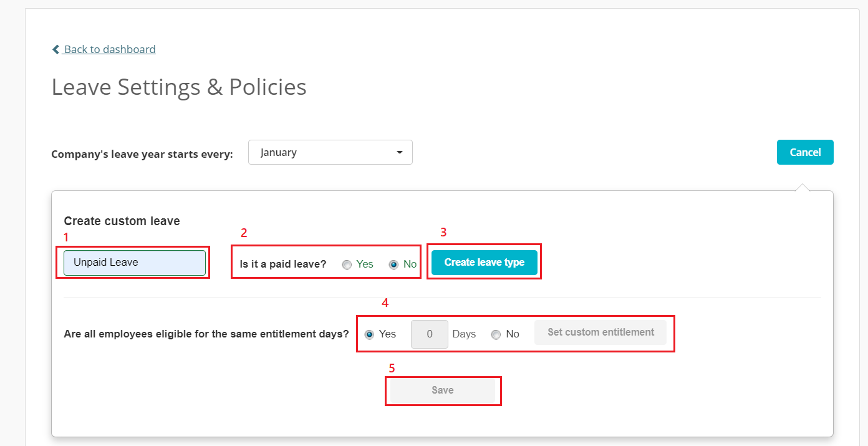
Task: Select No for paid leave
Action: coord(393,264)
